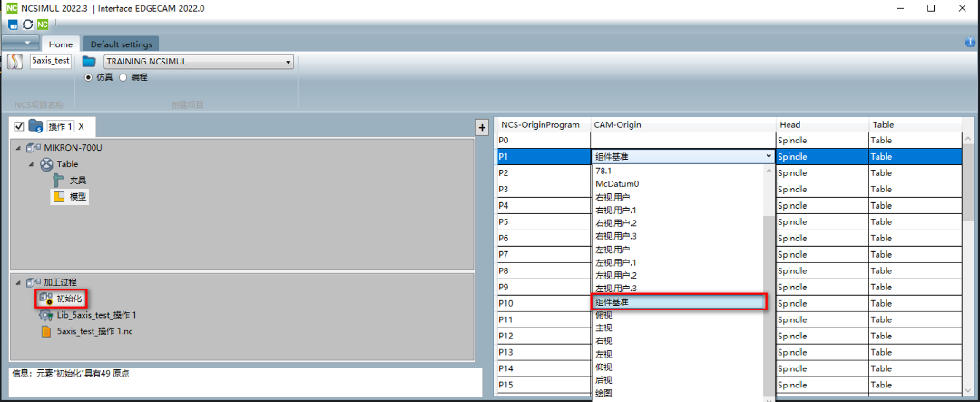This screenshot has height=402, width=980.
Task: Choose 78.1 in the origin list
Action: point(677,171)
